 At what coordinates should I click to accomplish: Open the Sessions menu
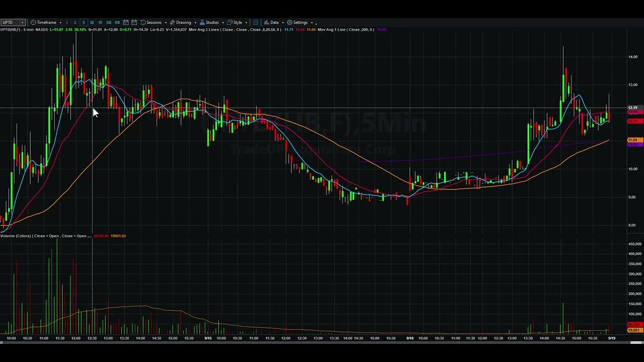tap(154, 22)
